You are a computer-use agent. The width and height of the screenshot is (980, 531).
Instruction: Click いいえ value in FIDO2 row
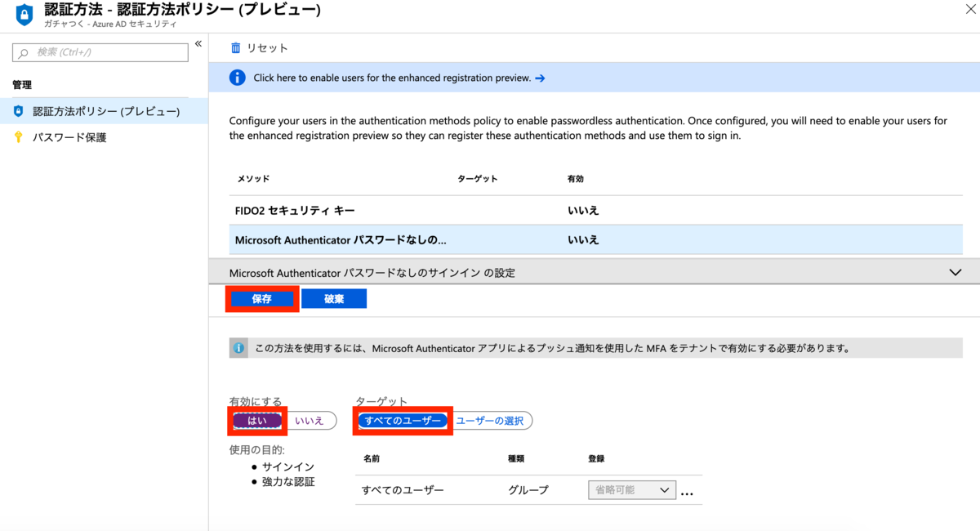click(583, 210)
